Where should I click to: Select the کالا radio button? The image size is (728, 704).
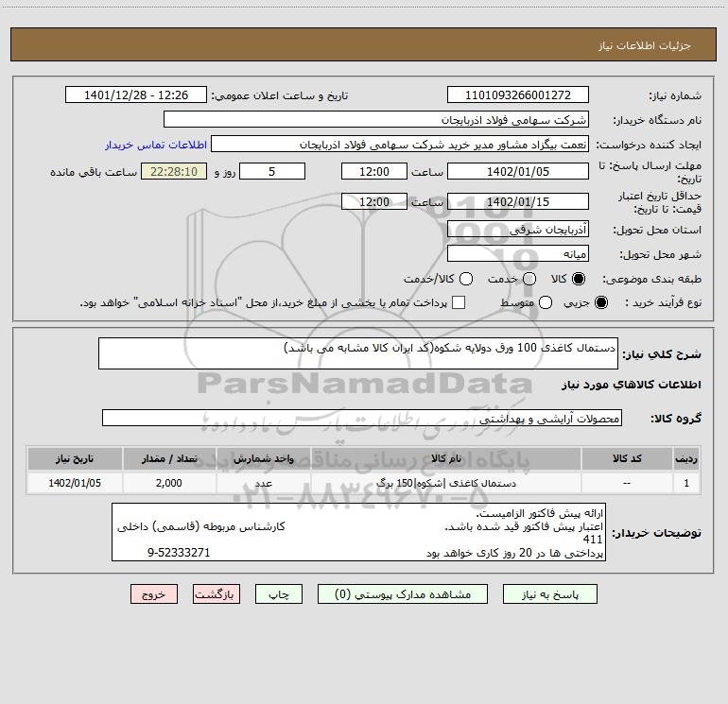(x=579, y=279)
